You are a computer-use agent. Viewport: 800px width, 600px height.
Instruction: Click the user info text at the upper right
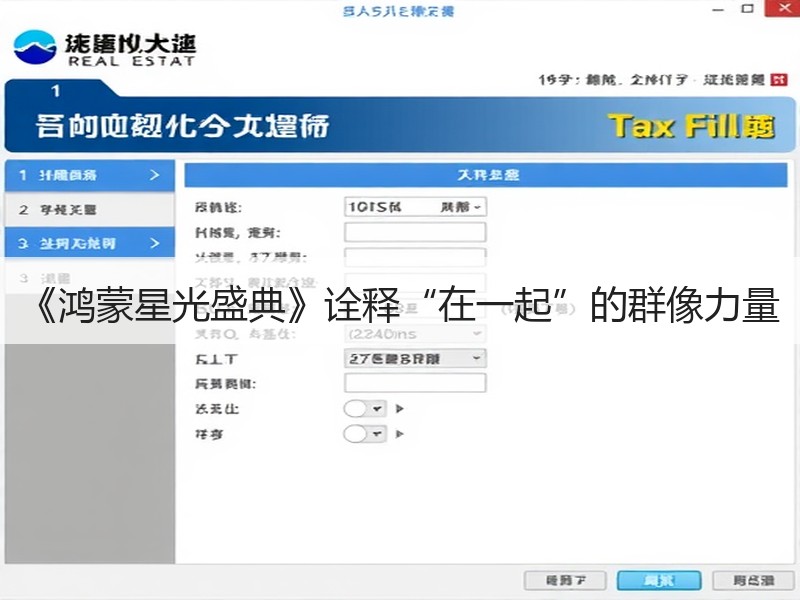(652, 80)
